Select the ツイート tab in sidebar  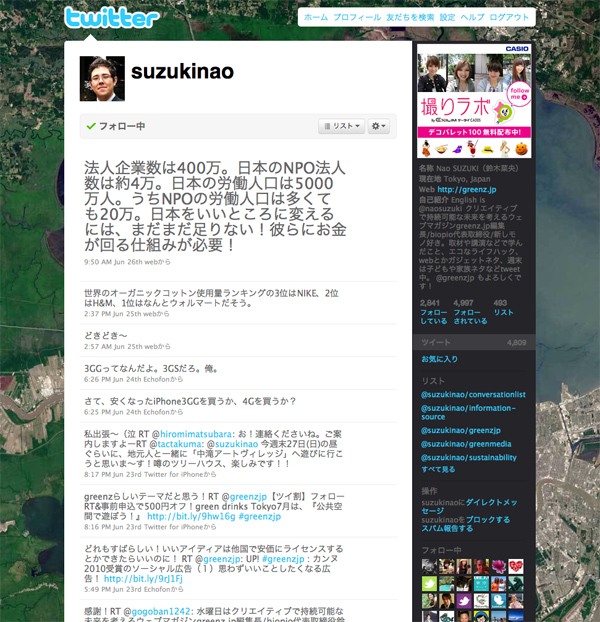[x=474, y=342]
